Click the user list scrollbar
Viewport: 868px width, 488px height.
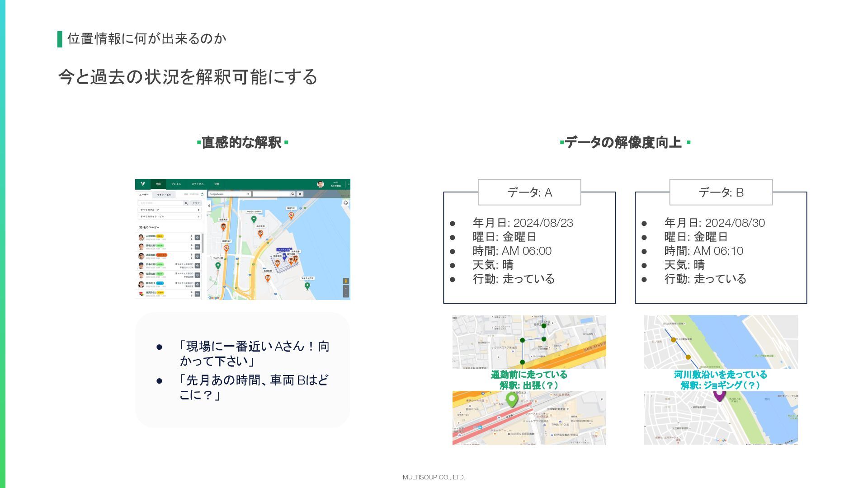203,244
